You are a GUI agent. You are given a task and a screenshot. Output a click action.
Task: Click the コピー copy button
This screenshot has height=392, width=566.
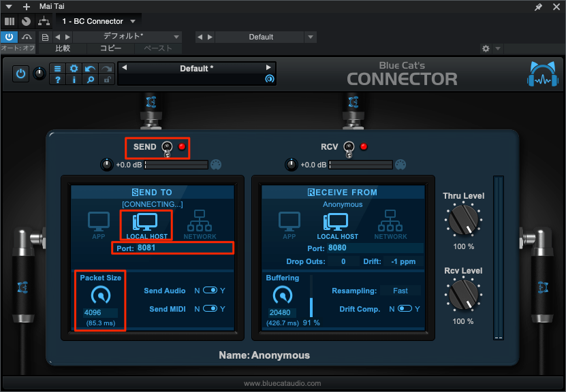pyautogui.click(x=110, y=48)
